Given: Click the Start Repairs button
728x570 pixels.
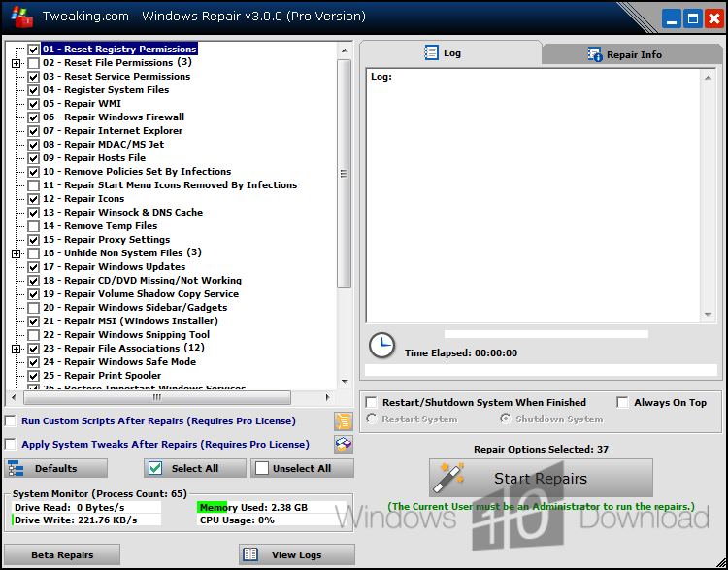Looking at the screenshot, I should [x=541, y=478].
